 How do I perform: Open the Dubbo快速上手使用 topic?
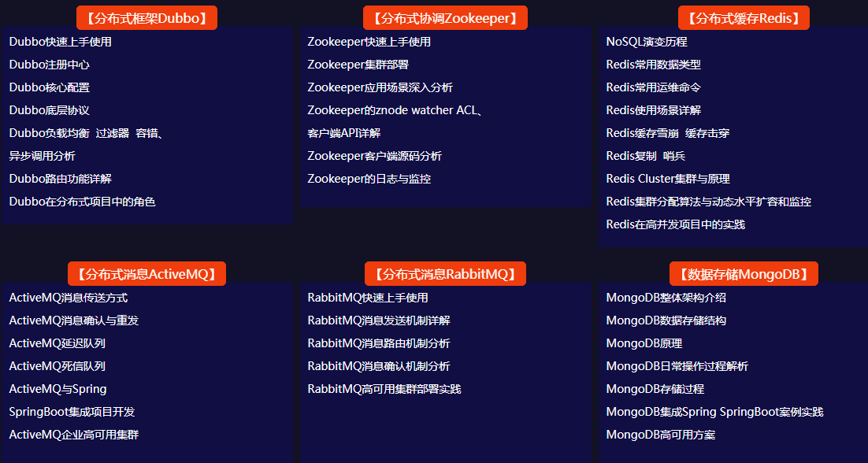click(61, 42)
